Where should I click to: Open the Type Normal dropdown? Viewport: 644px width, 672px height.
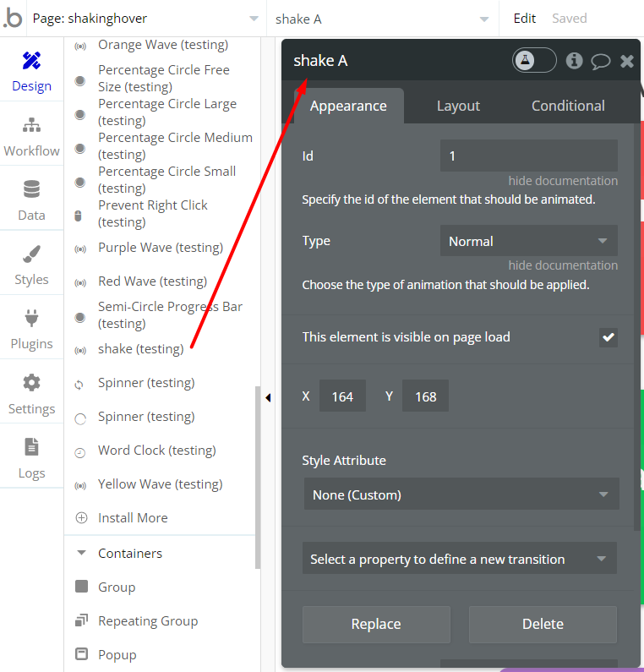tap(529, 241)
